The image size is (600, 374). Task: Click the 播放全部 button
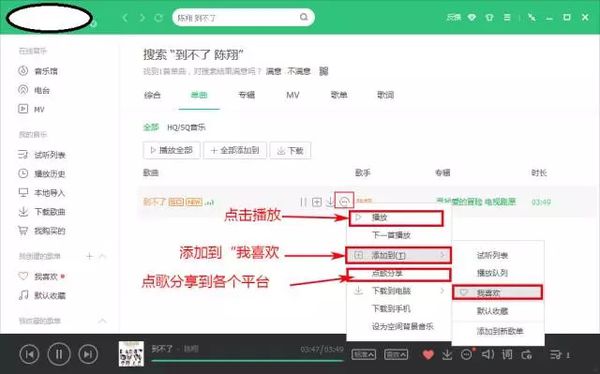(x=171, y=150)
